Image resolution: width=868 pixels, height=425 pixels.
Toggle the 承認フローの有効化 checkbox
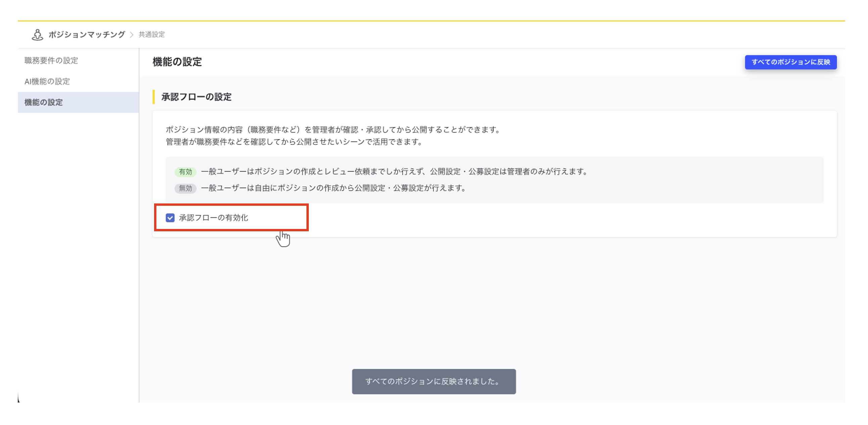(170, 218)
